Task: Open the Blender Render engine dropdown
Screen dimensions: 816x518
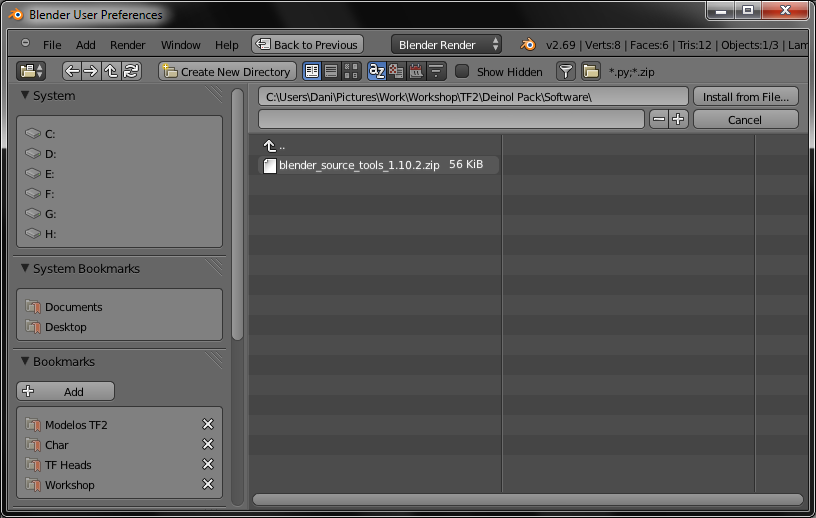Action: point(447,45)
